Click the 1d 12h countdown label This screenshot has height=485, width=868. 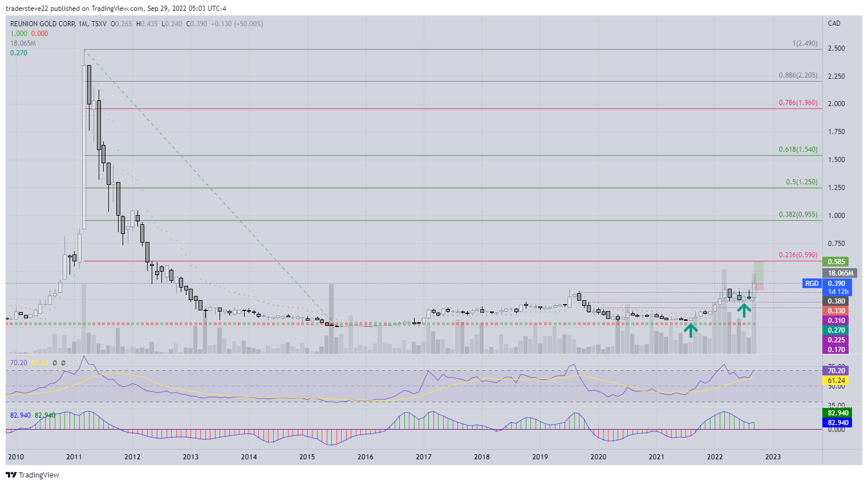tap(838, 292)
